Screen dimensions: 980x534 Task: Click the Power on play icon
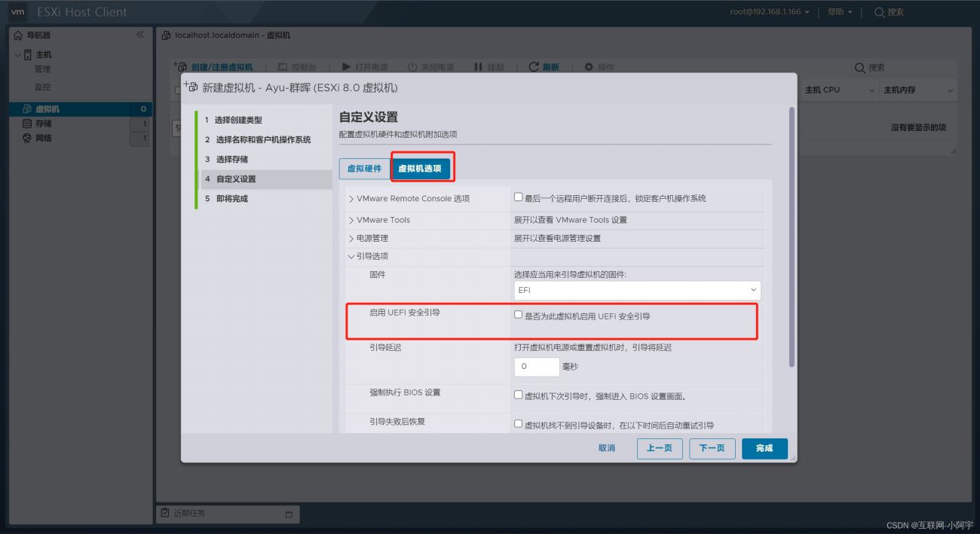coord(347,67)
